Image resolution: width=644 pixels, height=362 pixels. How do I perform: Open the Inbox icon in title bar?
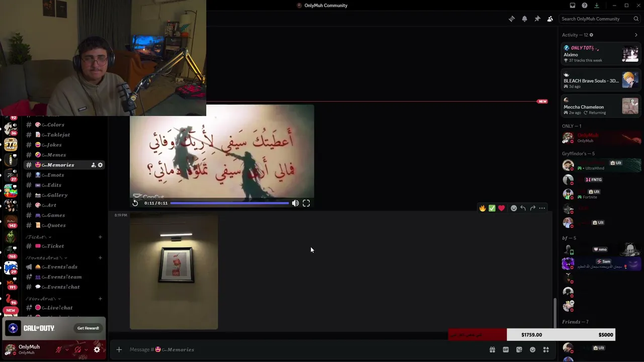pos(573,6)
